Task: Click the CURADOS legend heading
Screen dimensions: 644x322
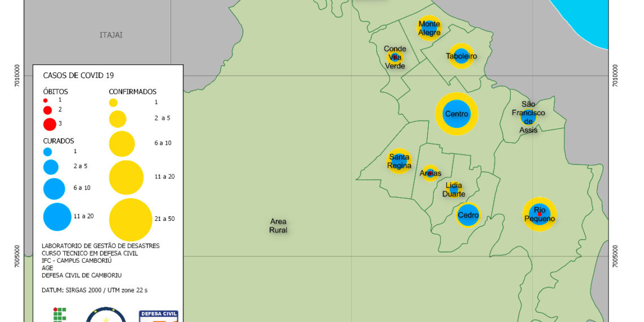Action: click(x=59, y=141)
